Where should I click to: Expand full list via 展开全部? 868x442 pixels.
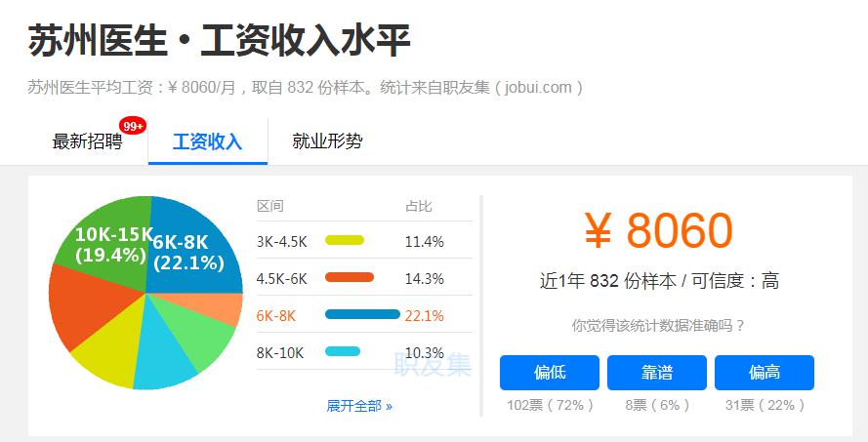[x=359, y=406]
